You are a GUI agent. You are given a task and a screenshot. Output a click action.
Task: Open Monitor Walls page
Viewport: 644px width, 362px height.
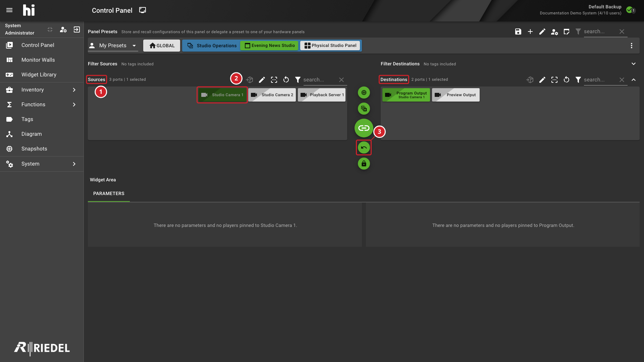tap(42, 60)
